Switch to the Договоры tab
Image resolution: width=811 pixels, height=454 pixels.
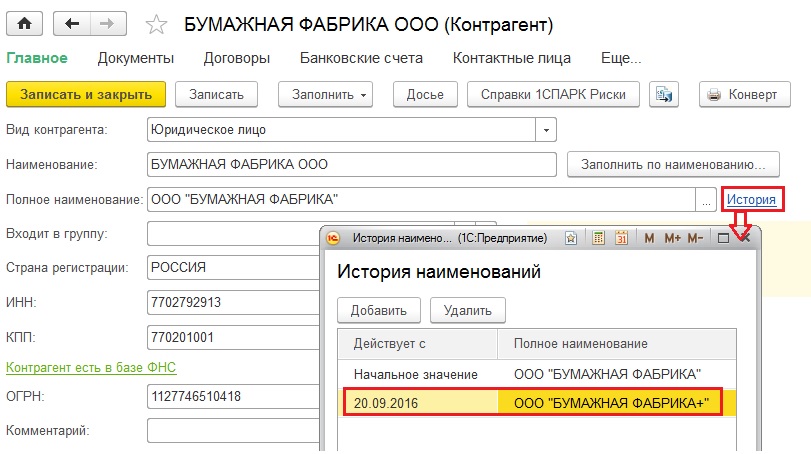tap(237, 58)
